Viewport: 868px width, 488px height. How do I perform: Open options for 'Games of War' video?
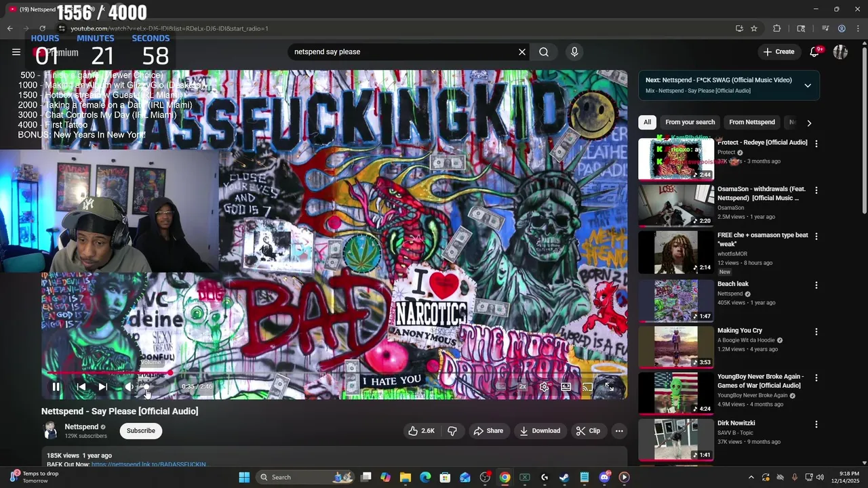click(816, 378)
